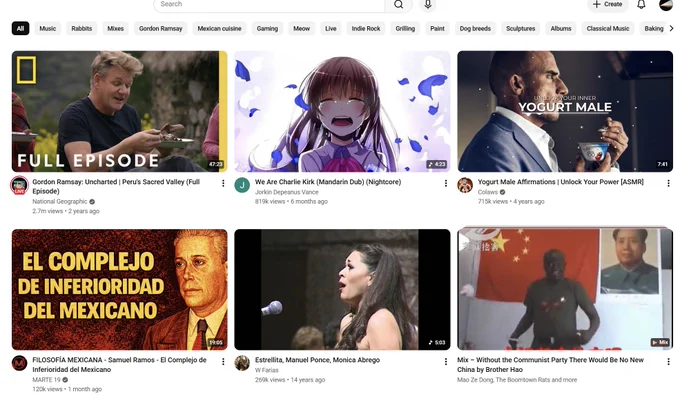The width and height of the screenshot is (680, 403).
Task: Open title Estrellita, Manuel Ponce, Monica Abrego
Action: coord(317,360)
